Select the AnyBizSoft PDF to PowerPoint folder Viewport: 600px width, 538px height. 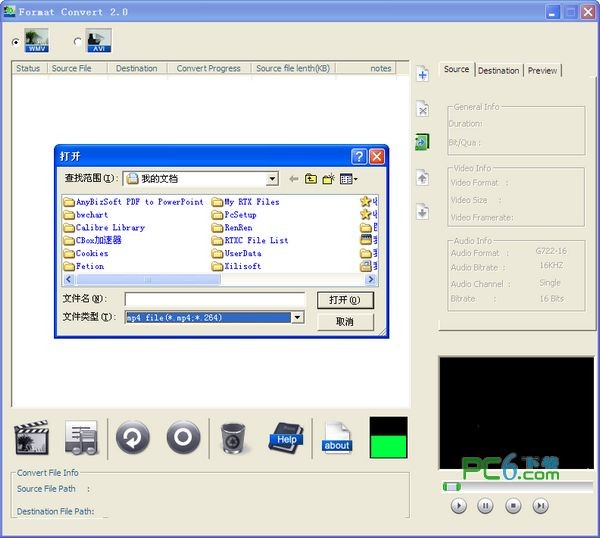pyautogui.click(x=134, y=202)
